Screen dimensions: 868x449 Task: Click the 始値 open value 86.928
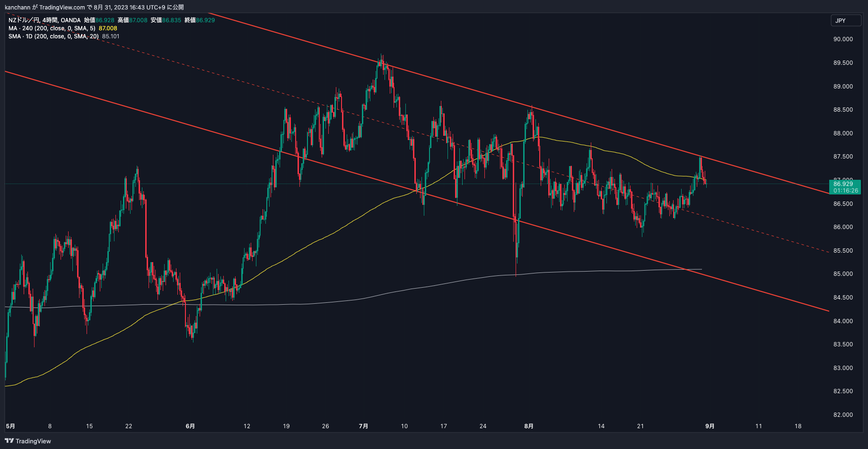(x=105, y=20)
